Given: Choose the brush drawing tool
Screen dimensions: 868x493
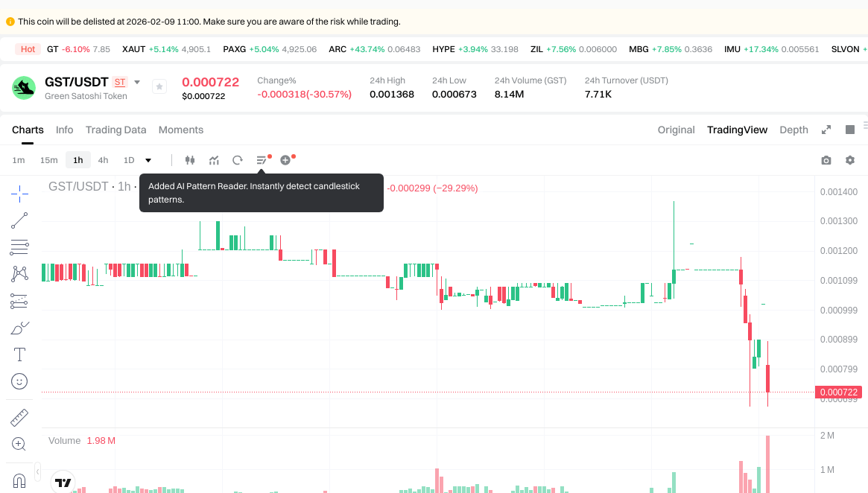Looking at the screenshot, I should 20,328.
